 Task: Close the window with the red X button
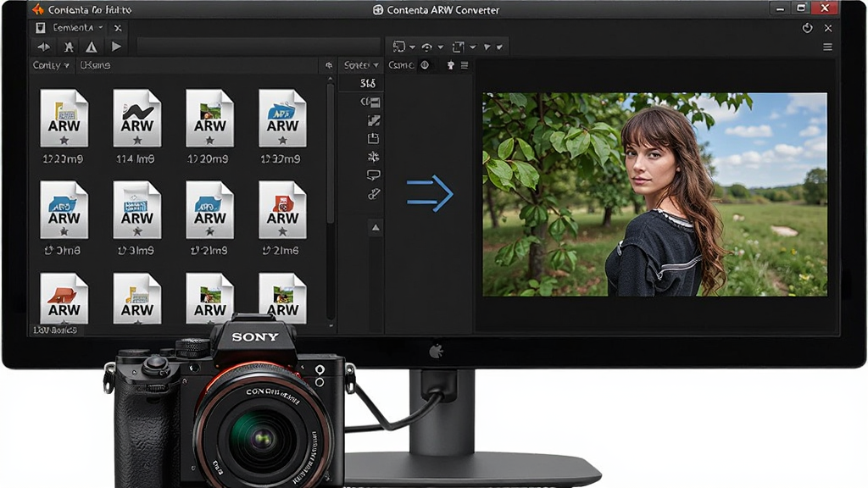[825, 8]
